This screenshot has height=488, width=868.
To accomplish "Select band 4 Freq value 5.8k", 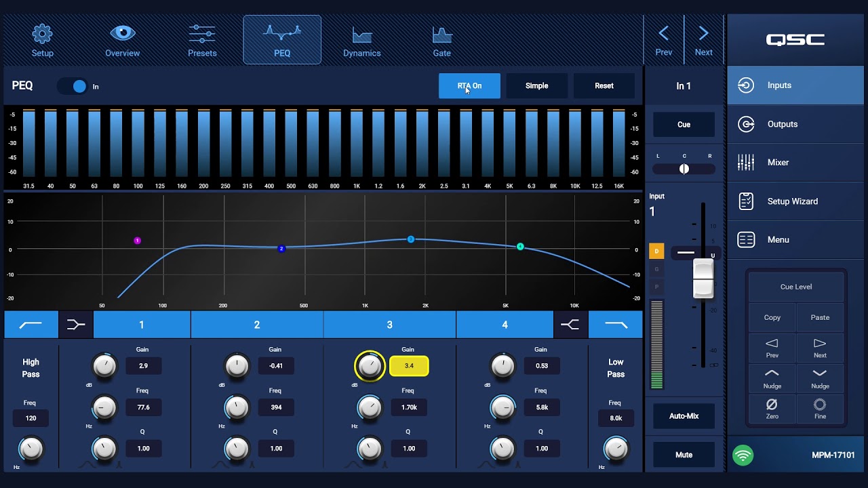I will (x=542, y=407).
